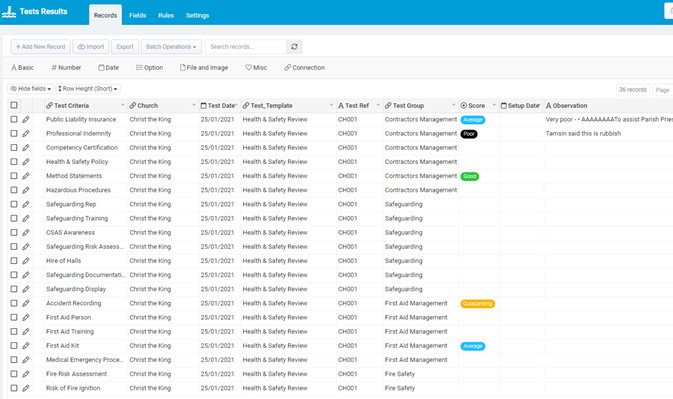Image resolution: width=673 pixels, height=399 pixels.
Task: Click the Search records input field
Action: point(246,47)
